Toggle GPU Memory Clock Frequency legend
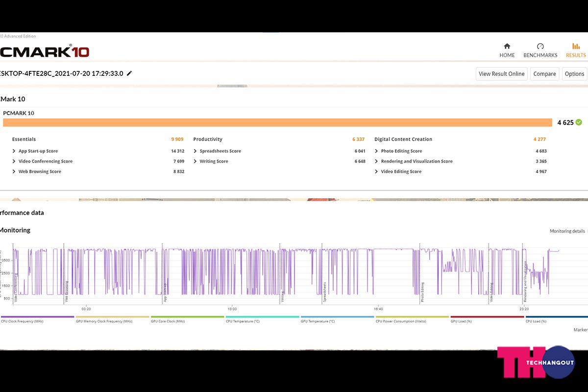588x392 pixels. click(x=112, y=320)
